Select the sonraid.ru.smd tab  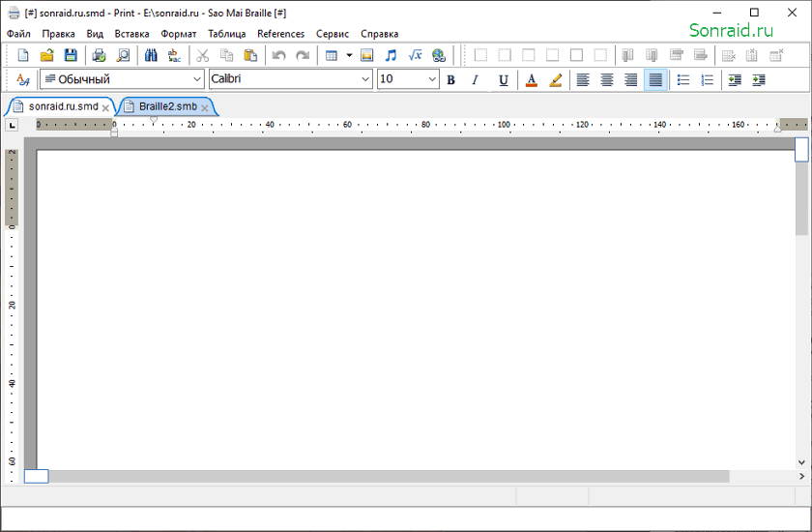click(63, 106)
